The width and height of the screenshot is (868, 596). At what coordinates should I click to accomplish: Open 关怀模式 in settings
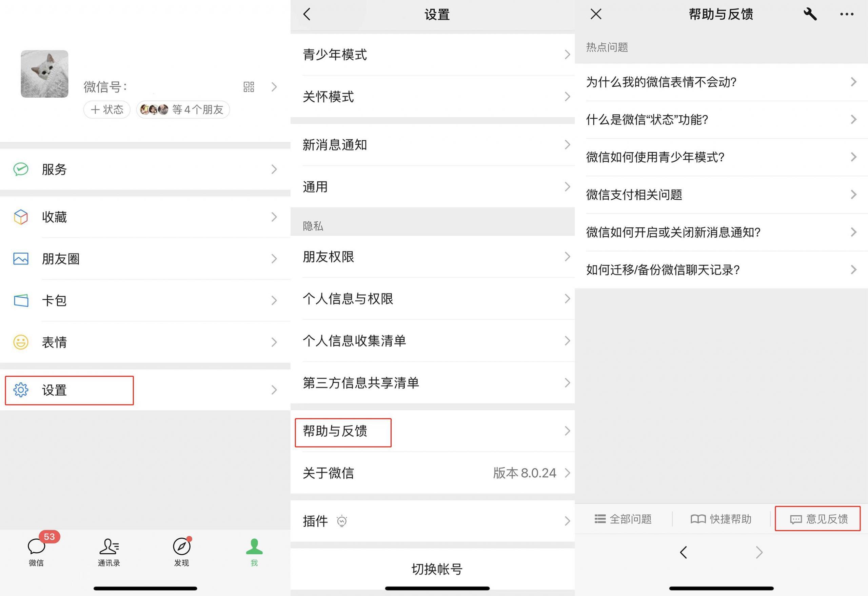tap(433, 97)
